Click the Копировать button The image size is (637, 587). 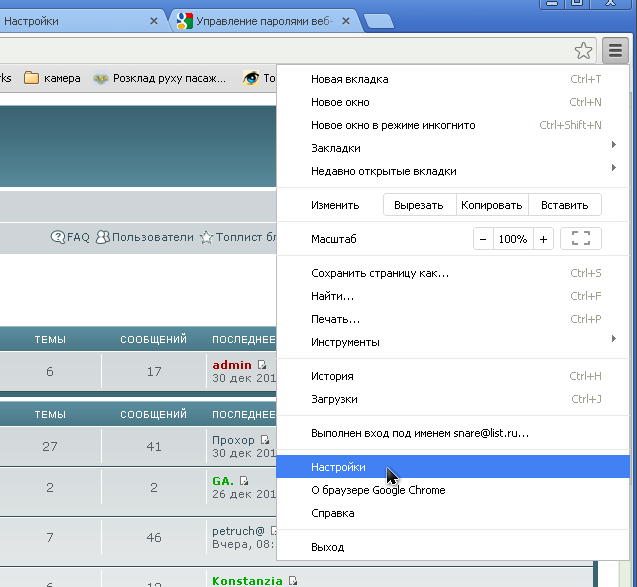492,205
